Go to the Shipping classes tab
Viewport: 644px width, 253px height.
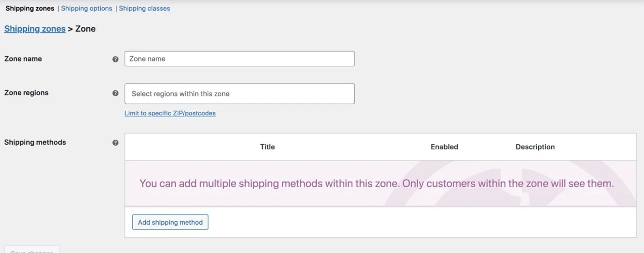click(144, 9)
